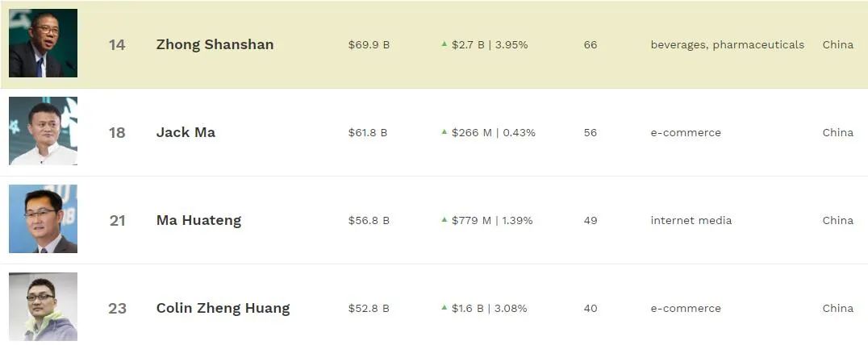Screen dimensions: 868x345
Task: Open the Jack Ma name link
Action: click(x=186, y=133)
